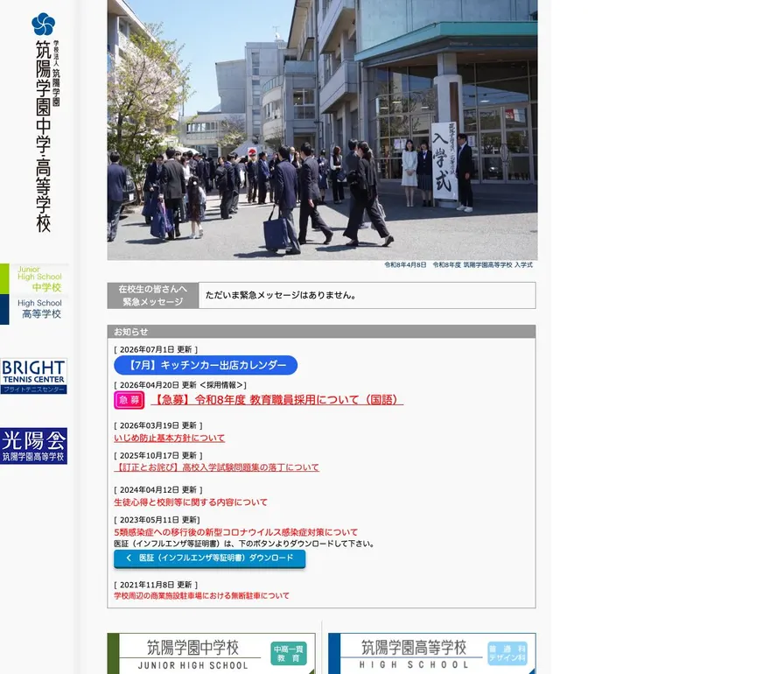This screenshot has width=784, height=674.
Task: Click the photo caption 令和8年4月8日 入学式
Action: [x=458, y=265]
